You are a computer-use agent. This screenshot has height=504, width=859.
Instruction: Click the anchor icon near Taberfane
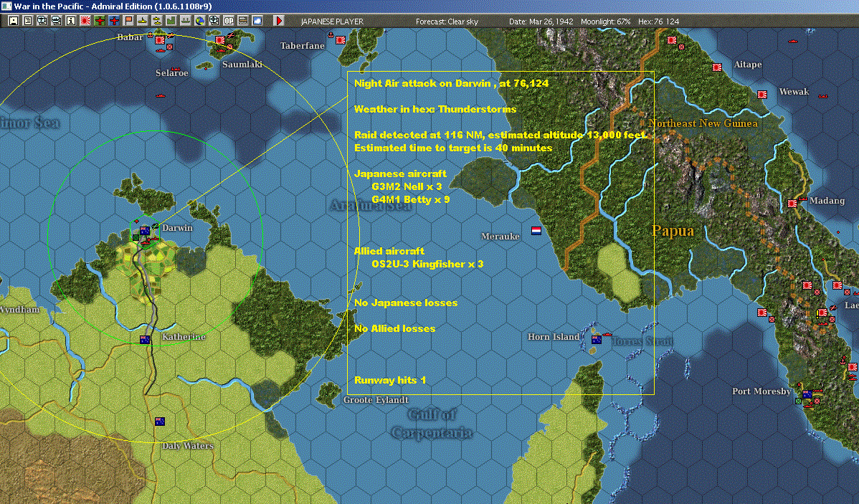click(x=331, y=35)
